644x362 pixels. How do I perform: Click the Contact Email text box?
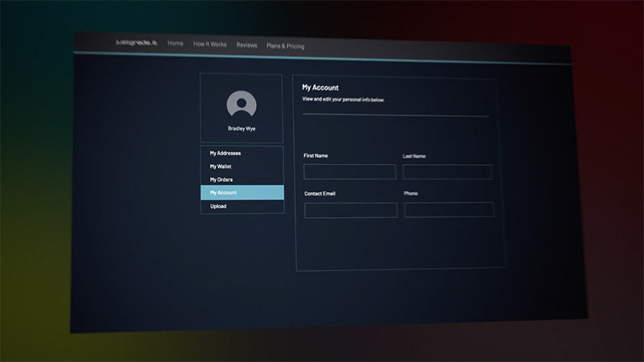coord(351,210)
